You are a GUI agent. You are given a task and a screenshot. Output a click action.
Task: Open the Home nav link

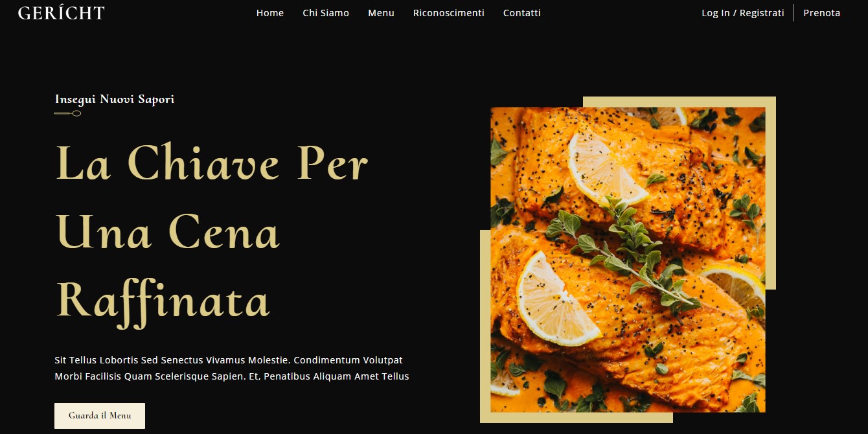coord(270,13)
